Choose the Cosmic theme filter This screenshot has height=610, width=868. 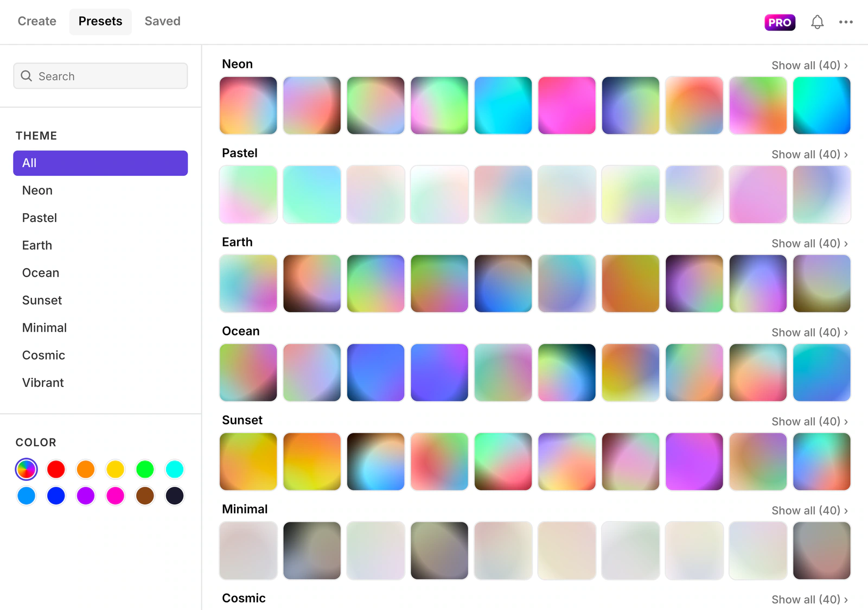pos(100,355)
